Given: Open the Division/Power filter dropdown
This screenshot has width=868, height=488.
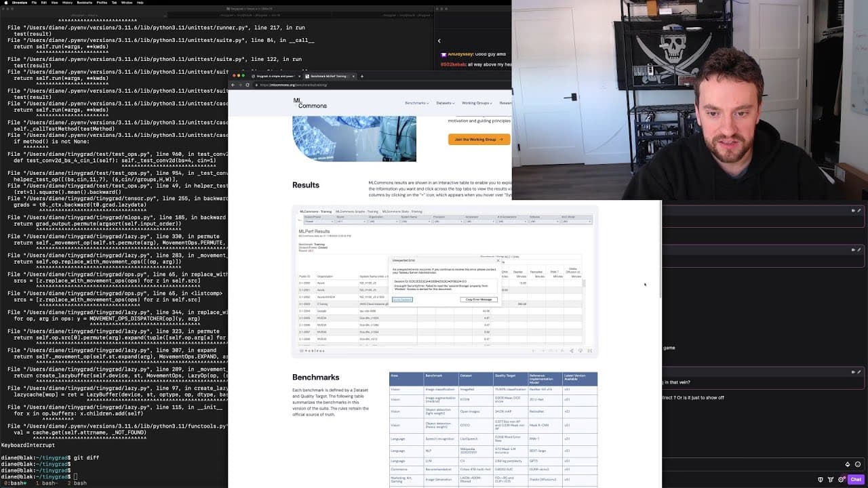Looking at the screenshot, I should point(318,222).
